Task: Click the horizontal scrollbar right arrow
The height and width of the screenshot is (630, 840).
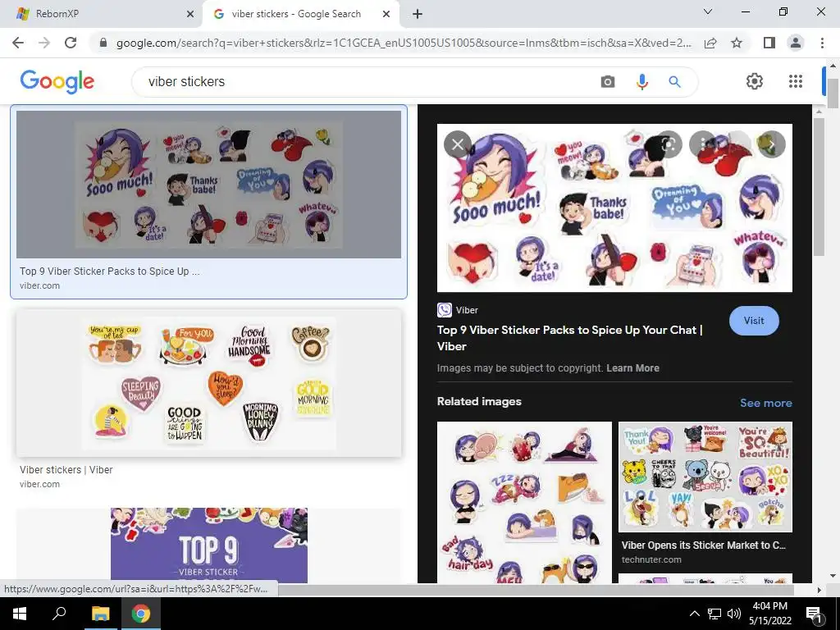Action: point(819,590)
